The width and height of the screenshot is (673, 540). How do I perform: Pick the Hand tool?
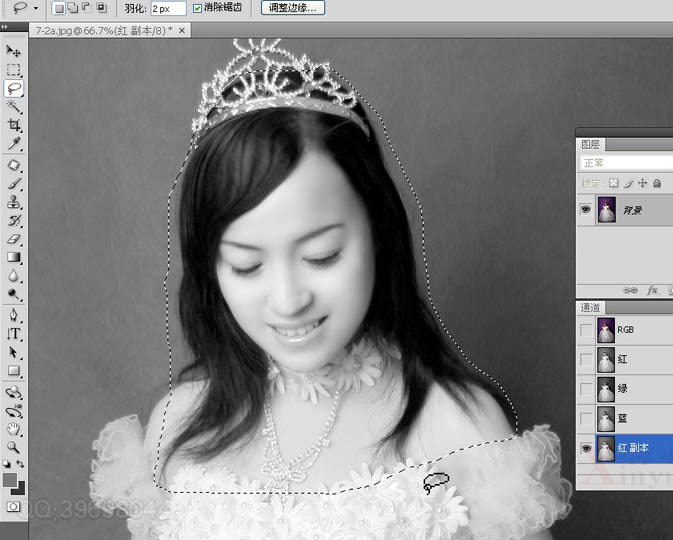[x=14, y=429]
